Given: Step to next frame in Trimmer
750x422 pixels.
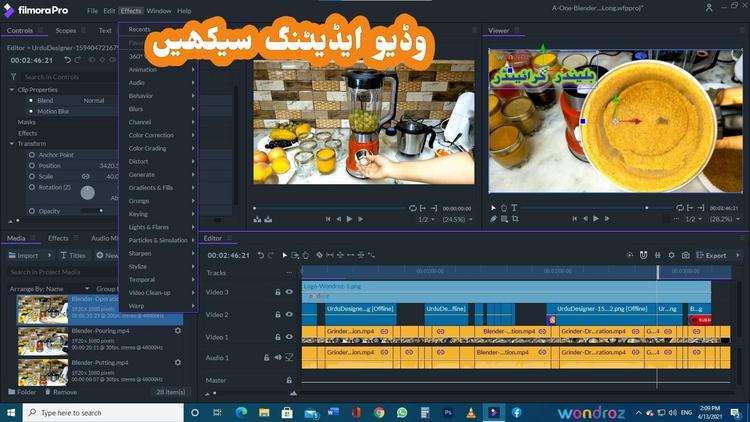Looking at the screenshot, I should pyautogui.click(x=361, y=219).
